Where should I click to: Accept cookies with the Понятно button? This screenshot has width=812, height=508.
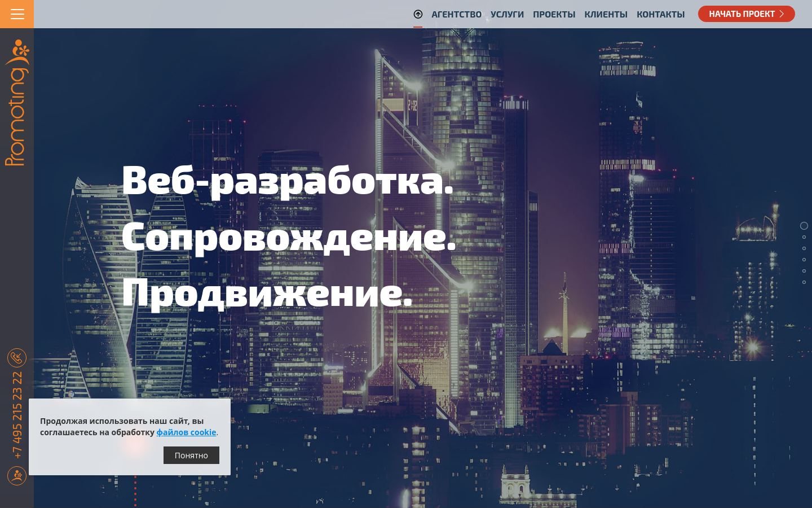point(191,455)
